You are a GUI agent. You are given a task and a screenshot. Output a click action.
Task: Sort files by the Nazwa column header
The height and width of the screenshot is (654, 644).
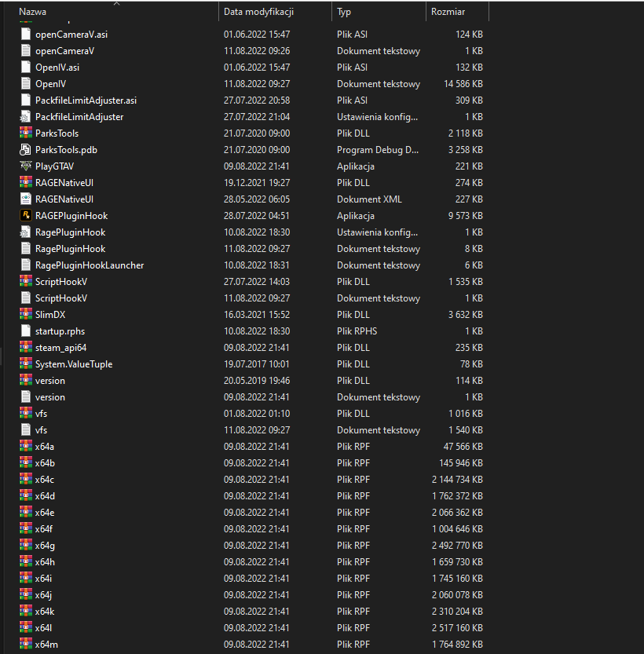(32, 12)
